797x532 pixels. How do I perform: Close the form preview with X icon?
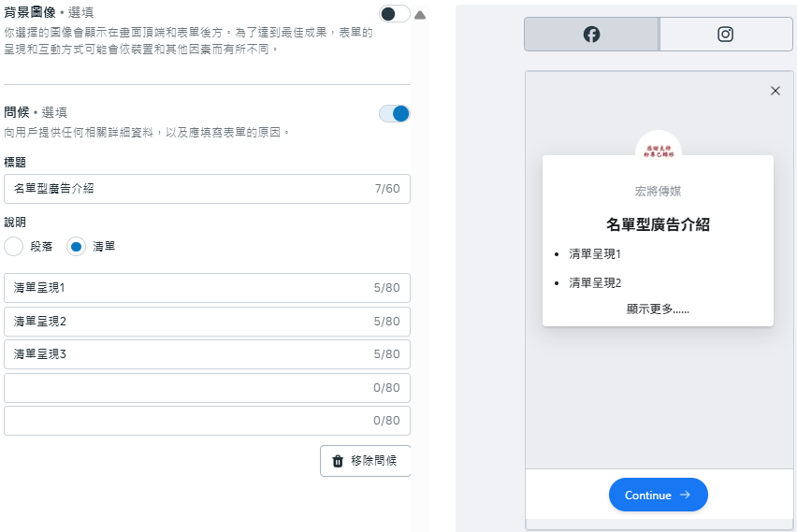point(775,91)
